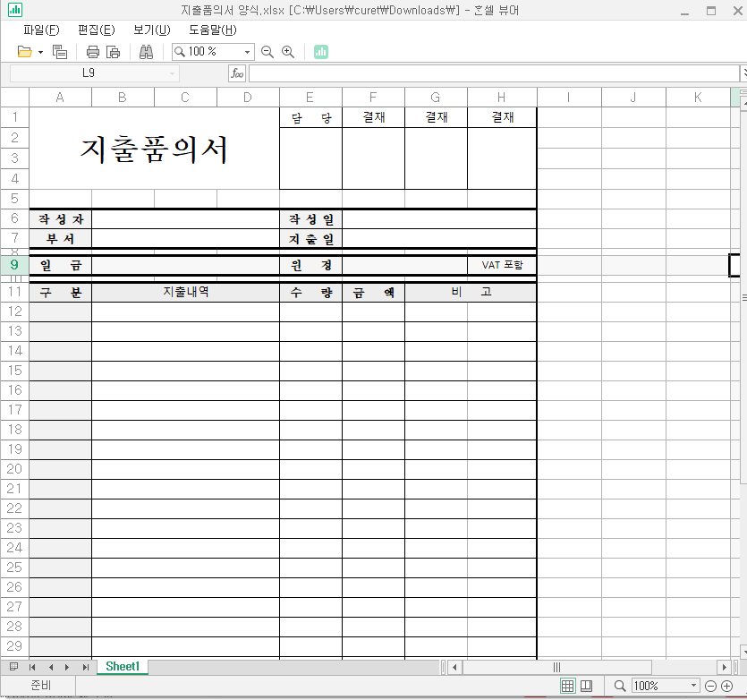This screenshot has width=747, height=700.
Task: Click the green Hancell chart icon in toolbar
Action: (x=320, y=52)
